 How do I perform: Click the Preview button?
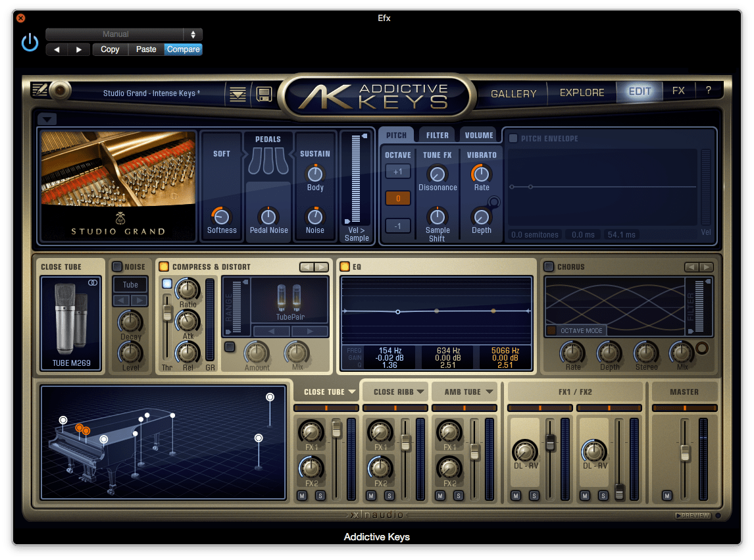pos(693,515)
